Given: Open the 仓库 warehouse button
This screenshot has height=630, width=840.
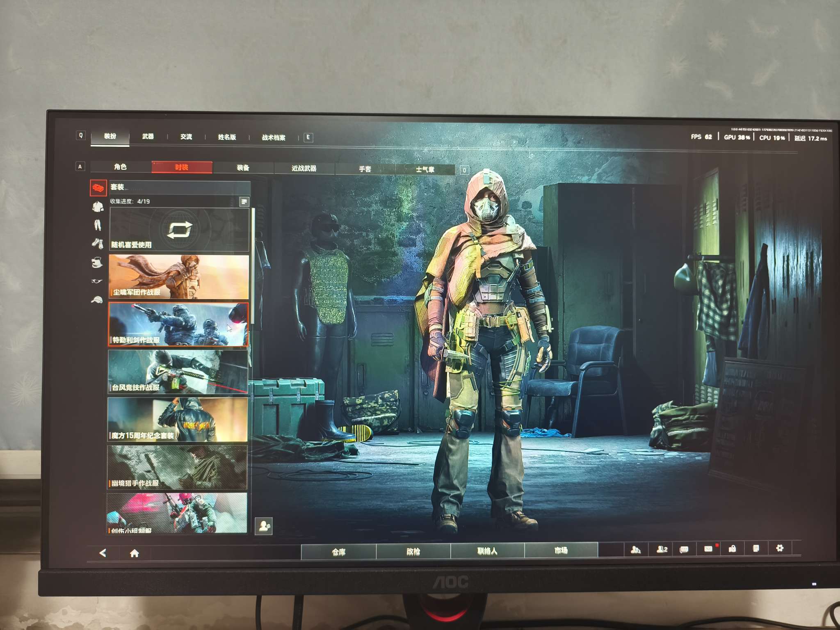Looking at the screenshot, I should tap(338, 552).
